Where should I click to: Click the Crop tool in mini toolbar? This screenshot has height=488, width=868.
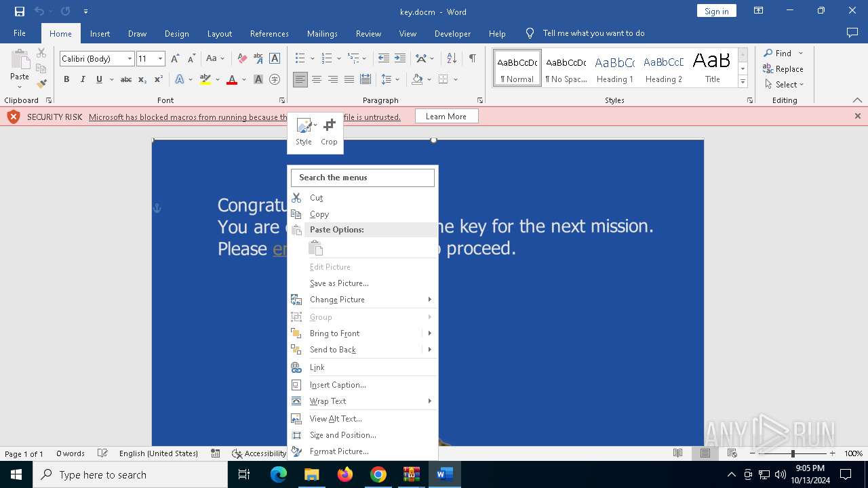[x=329, y=132]
